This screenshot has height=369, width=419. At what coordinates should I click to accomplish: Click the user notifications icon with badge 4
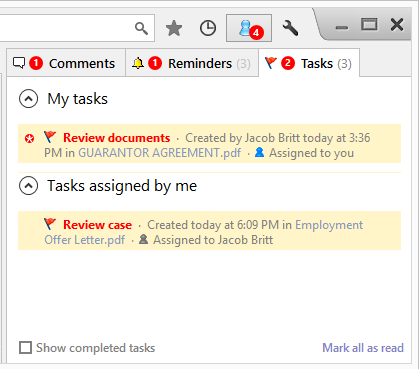click(x=249, y=28)
